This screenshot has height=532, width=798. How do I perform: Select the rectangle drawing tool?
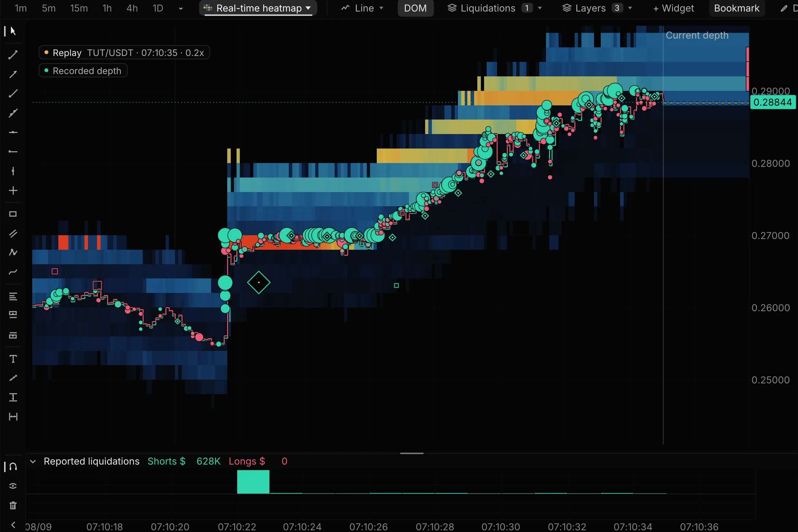pos(13,214)
